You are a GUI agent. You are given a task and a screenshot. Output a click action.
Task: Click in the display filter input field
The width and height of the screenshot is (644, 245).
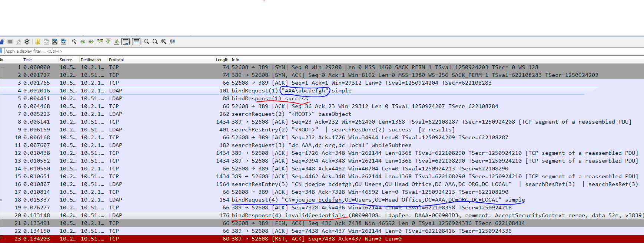point(324,51)
